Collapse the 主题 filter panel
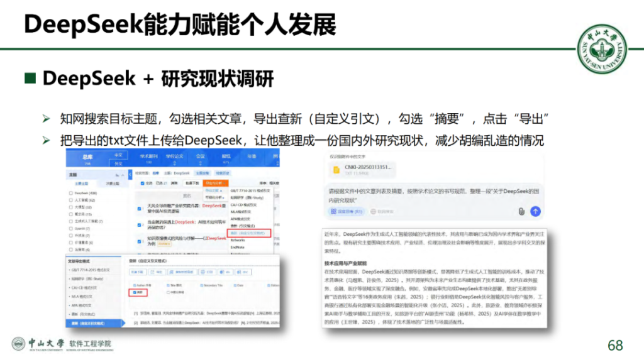Viewport: 644px width, 362px height. pyautogui.click(x=122, y=175)
